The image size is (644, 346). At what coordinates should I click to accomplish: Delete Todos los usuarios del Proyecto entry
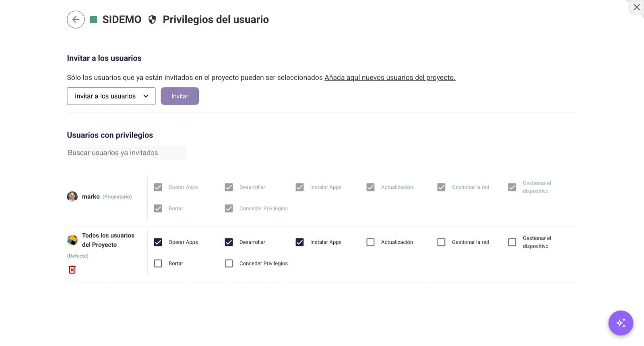tap(72, 270)
